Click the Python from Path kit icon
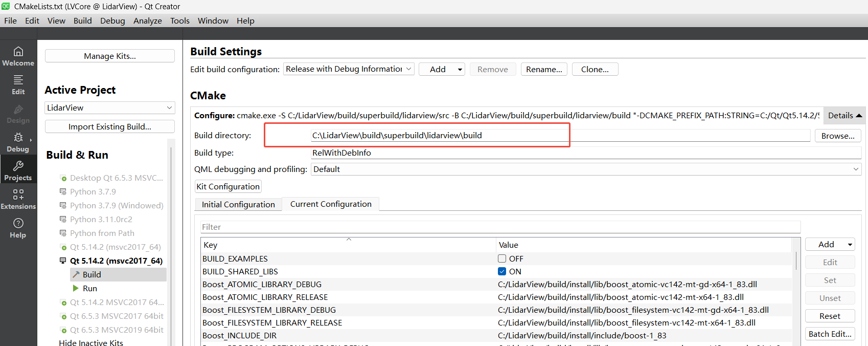 point(63,233)
